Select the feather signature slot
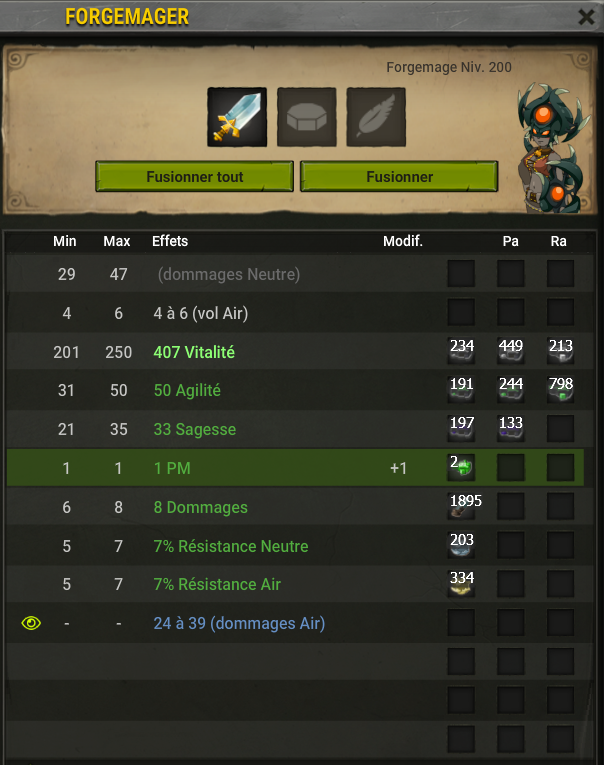Image resolution: width=604 pixels, height=765 pixels. [376, 117]
